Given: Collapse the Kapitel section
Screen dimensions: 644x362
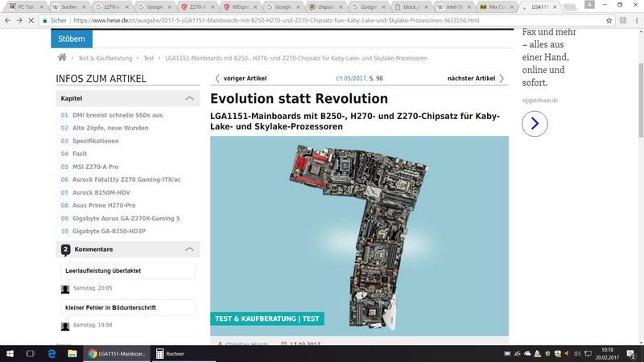Looking at the screenshot, I should [x=189, y=98].
